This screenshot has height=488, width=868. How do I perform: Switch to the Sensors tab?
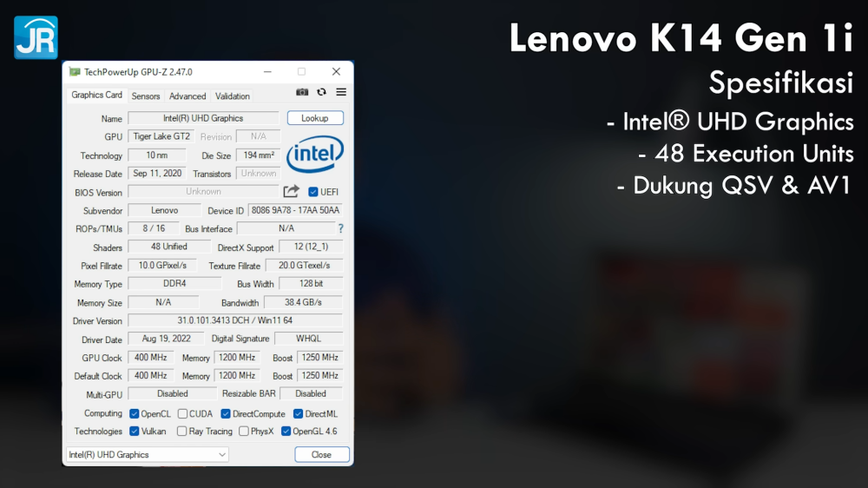(x=146, y=96)
